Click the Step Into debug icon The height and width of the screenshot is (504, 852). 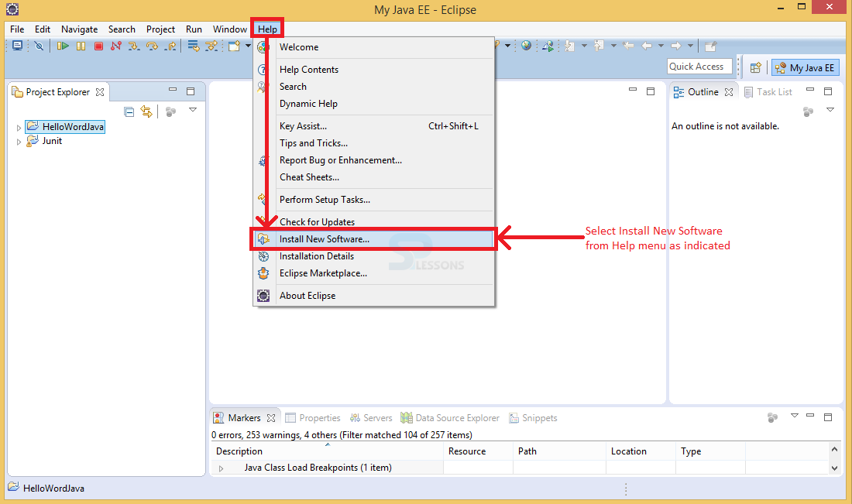click(134, 46)
